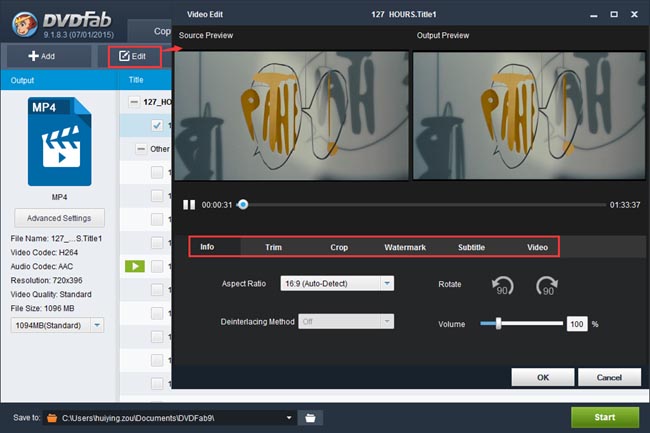
Task: Click the Source Preview video thumbnail
Action: 291,116
